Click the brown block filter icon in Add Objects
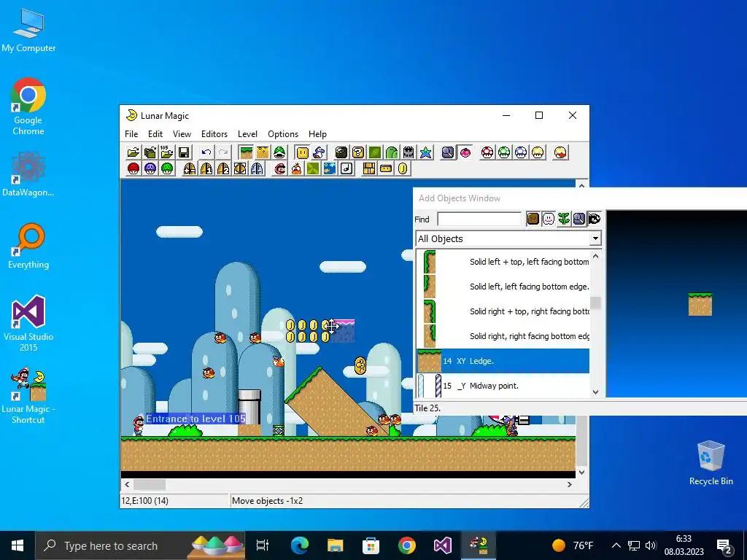The width and height of the screenshot is (747, 560). point(533,219)
